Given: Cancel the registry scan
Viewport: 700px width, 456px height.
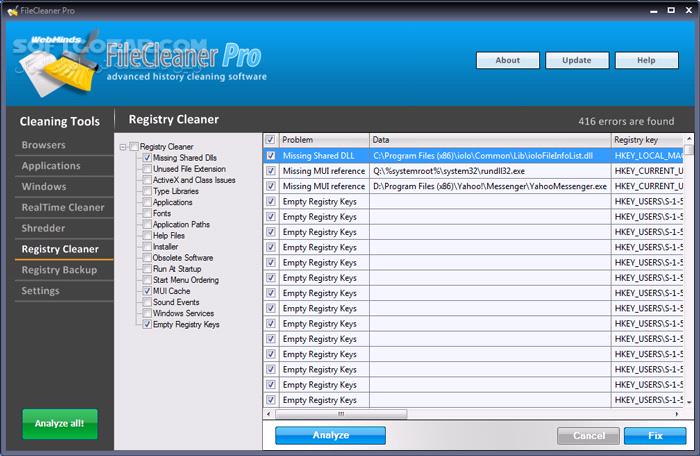Looking at the screenshot, I should (588, 435).
